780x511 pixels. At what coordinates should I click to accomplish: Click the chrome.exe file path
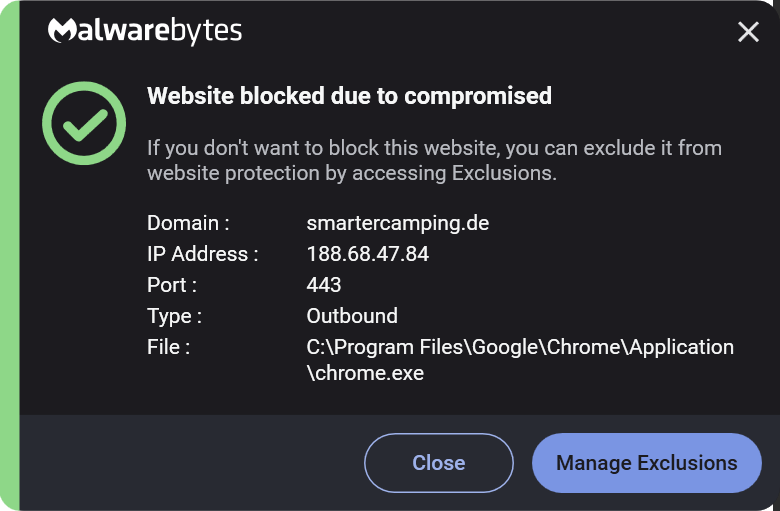[520, 360]
